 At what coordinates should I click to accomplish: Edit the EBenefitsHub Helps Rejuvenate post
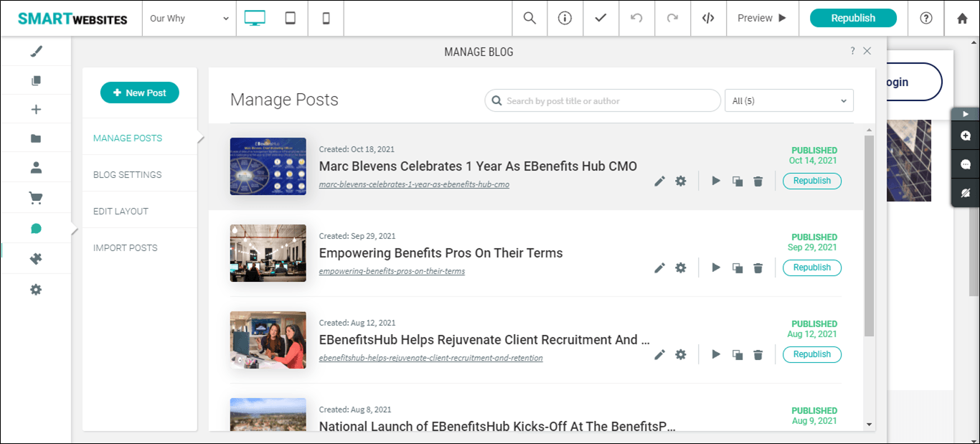[660, 354]
